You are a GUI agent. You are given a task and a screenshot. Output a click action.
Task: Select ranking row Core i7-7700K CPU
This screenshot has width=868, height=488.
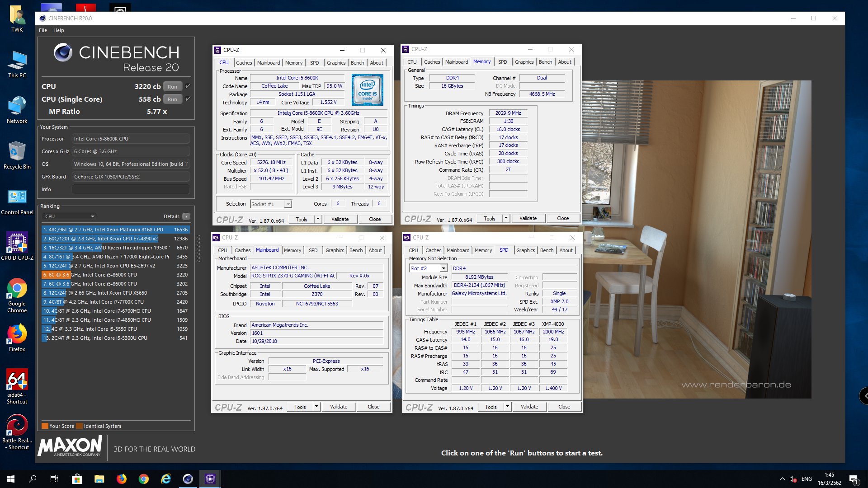[x=115, y=302]
